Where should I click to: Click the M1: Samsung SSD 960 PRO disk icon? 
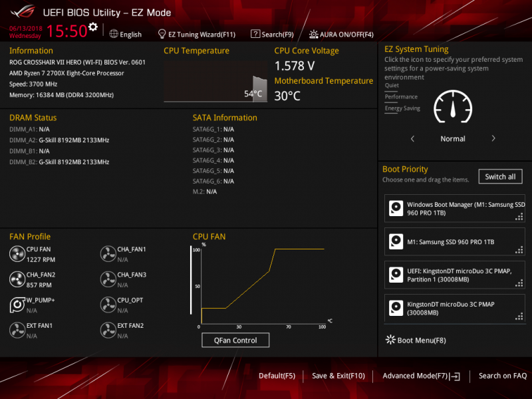(x=396, y=241)
